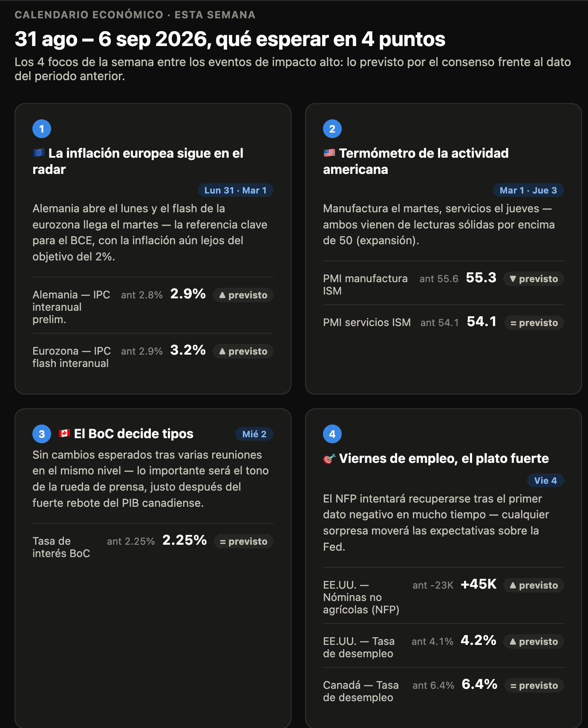Select the Lun 31 · Mar 1 date tag
Image resolution: width=588 pixels, height=728 pixels.
(x=236, y=190)
